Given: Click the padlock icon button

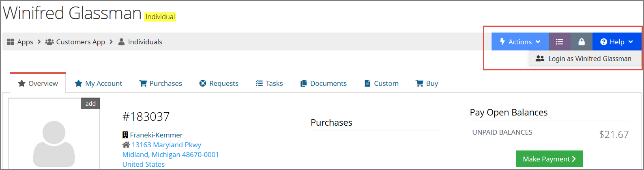Looking at the screenshot, I should [582, 41].
